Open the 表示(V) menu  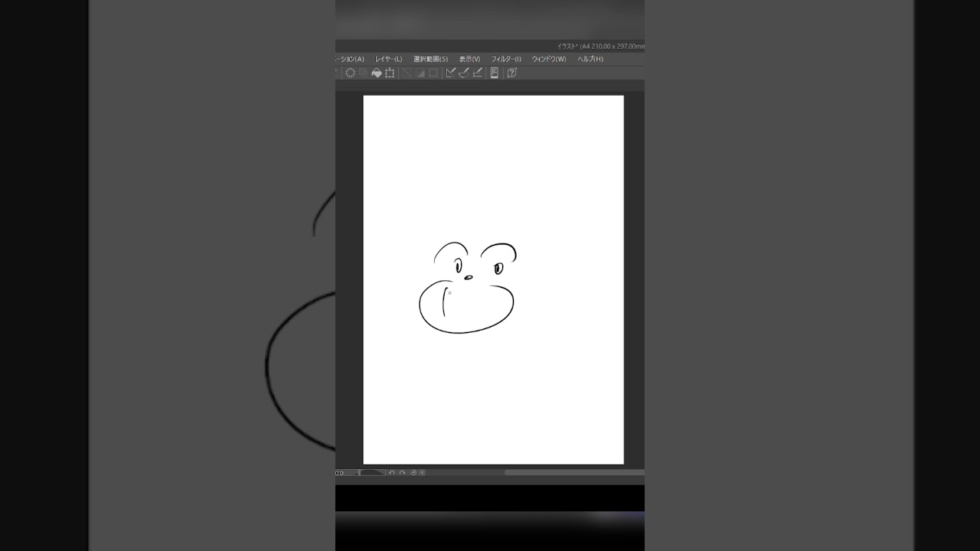(x=469, y=59)
